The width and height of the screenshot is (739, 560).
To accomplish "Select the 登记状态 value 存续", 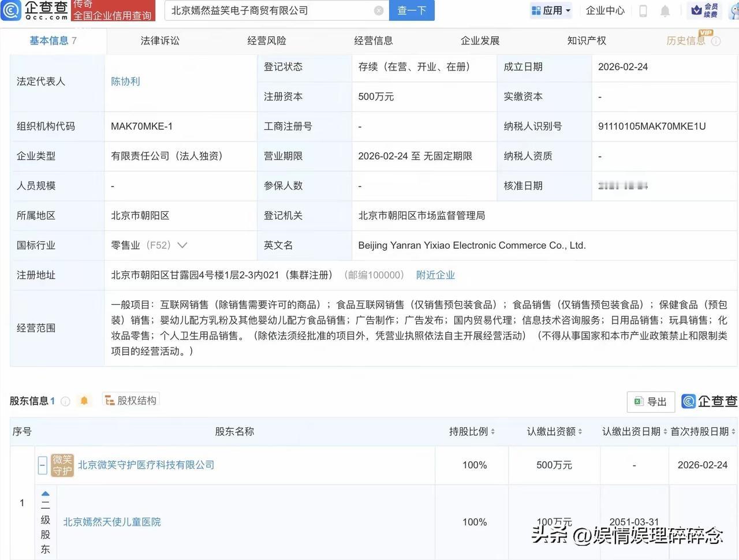I will 414,67.
